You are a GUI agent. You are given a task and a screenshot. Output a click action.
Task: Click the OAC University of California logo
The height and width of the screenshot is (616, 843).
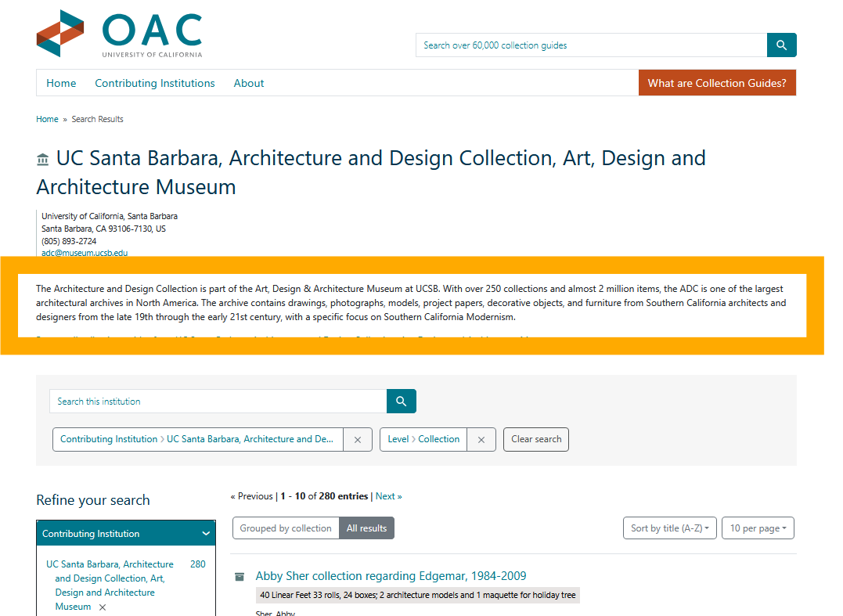pos(119,34)
